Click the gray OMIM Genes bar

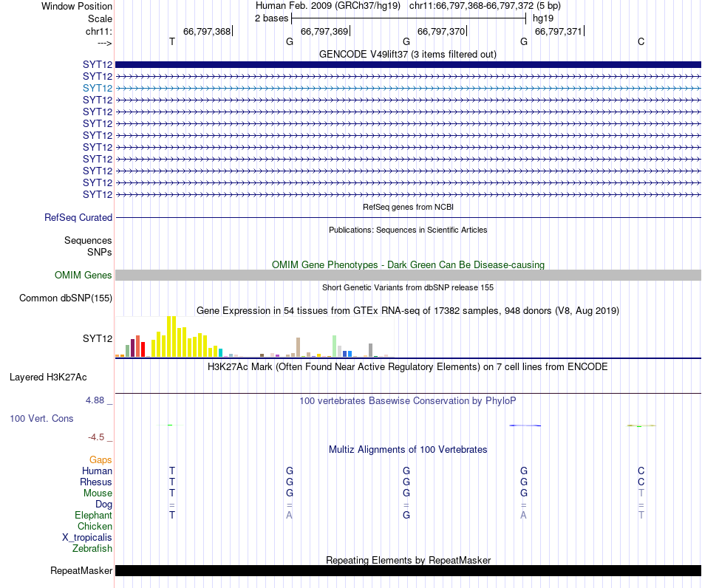[x=408, y=276]
